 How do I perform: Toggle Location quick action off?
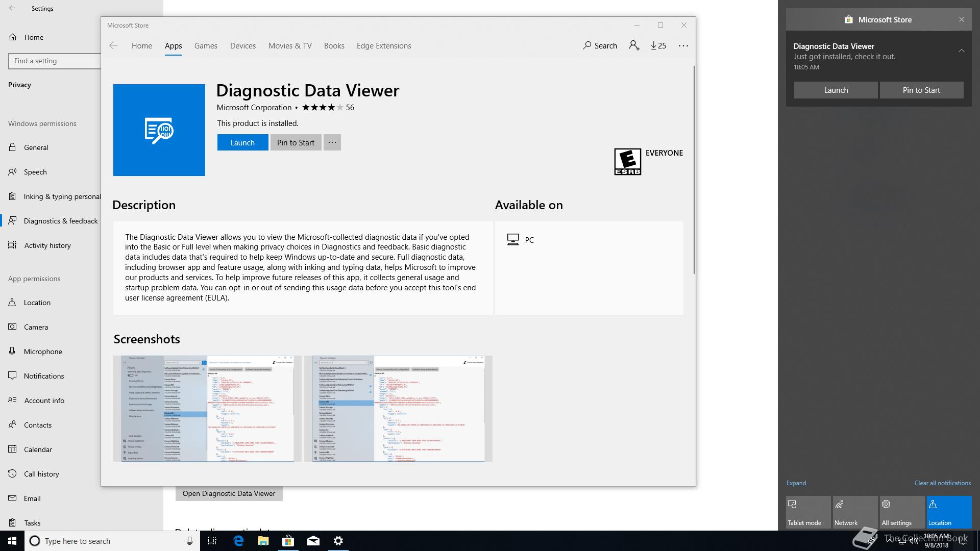tap(949, 512)
